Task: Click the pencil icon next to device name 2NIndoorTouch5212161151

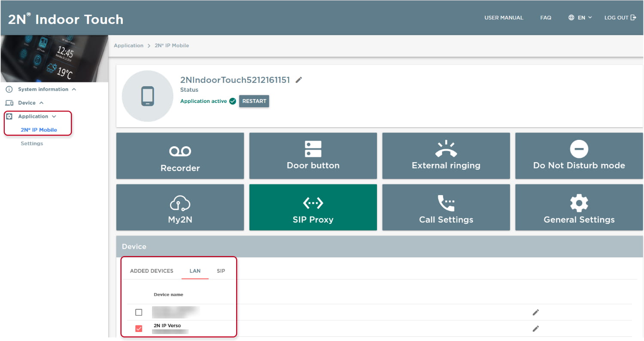Action: (299, 80)
